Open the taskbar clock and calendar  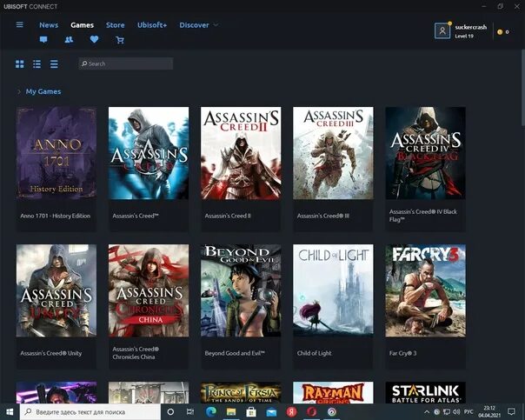click(x=489, y=412)
